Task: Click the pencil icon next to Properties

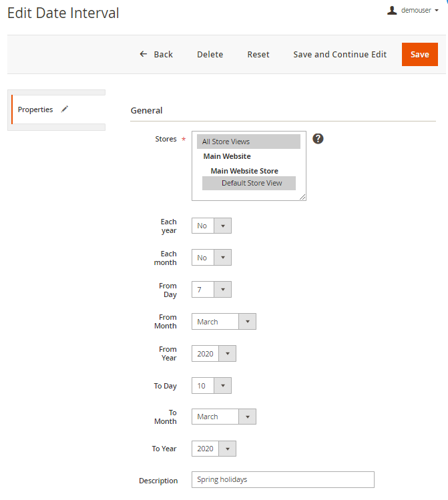Action: [x=65, y=109]
